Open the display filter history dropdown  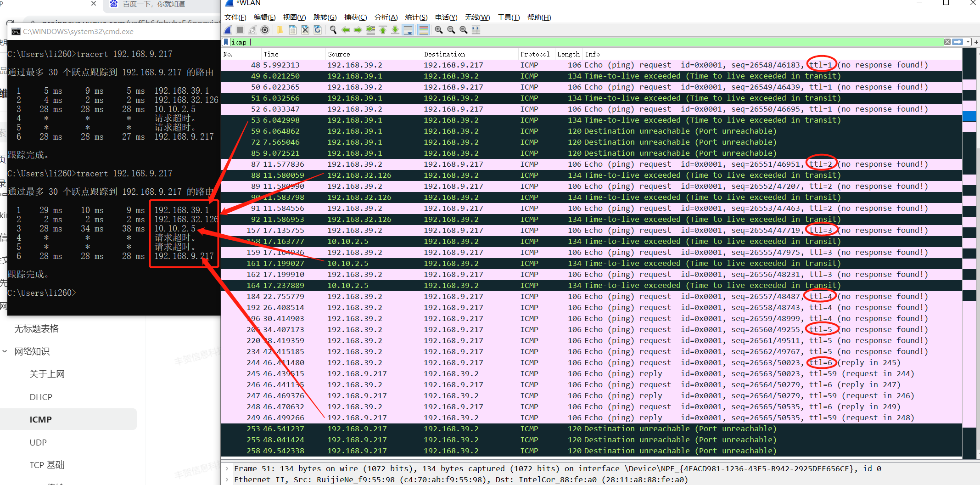pos(968,42)
